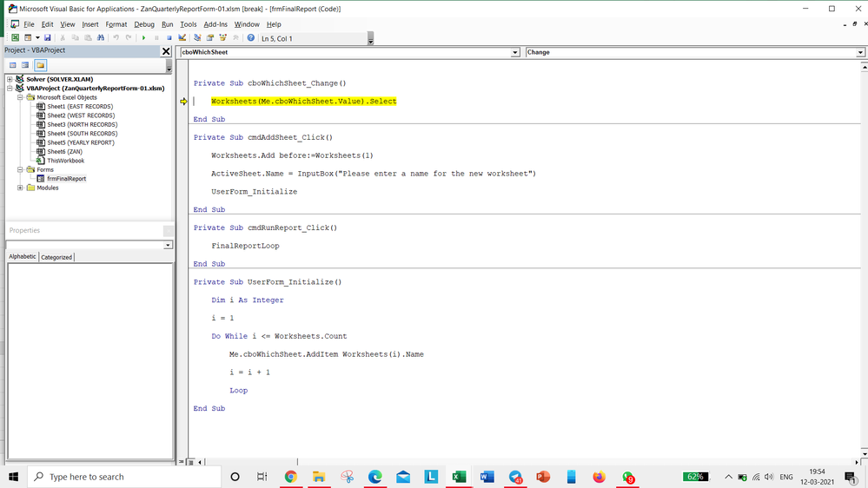The width and height of the screenshot is (868, 488).
Task: Switch to the Alphabetic properties tab
Action: (22, 257)
